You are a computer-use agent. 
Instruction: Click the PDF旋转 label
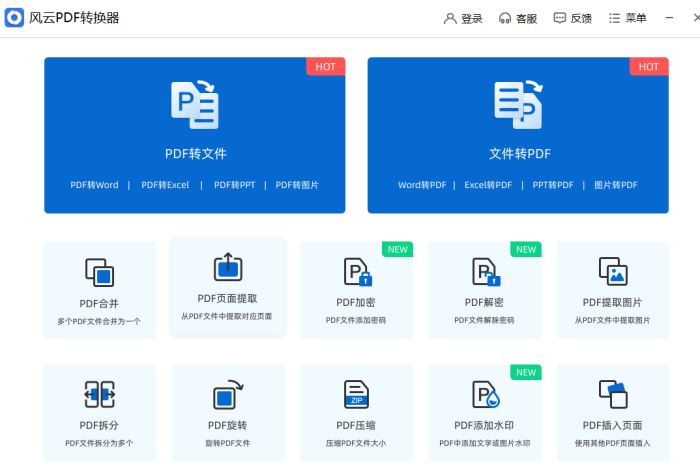point(227,425)
